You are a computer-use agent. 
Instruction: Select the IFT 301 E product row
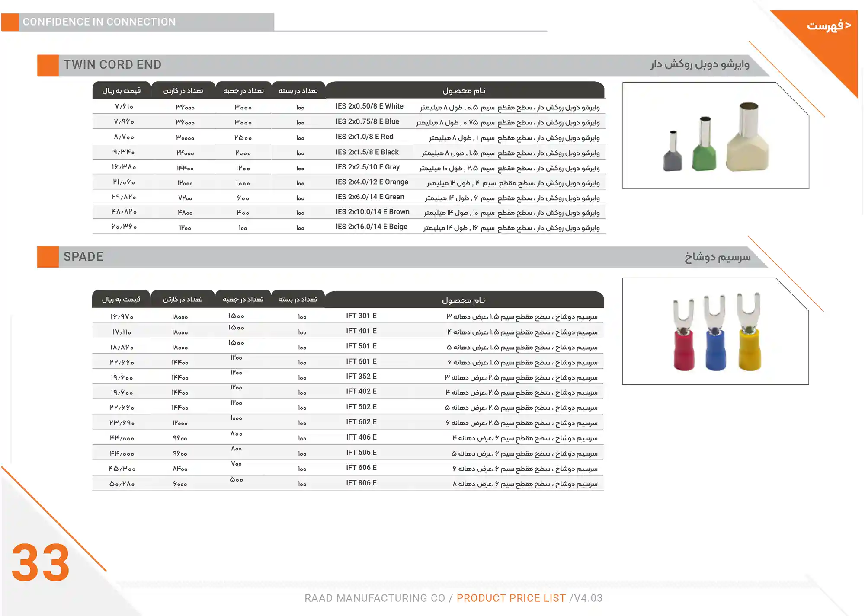[x=346, y=316]
